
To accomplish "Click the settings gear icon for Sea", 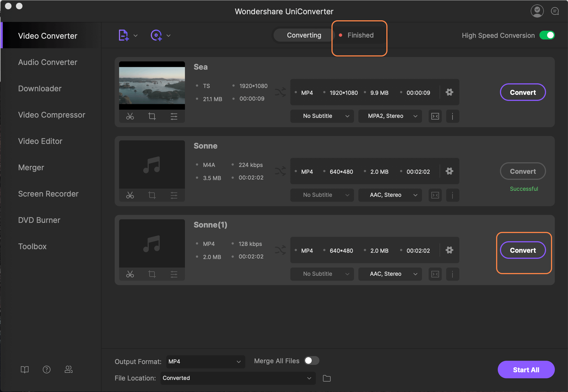I will click(449, 92).
